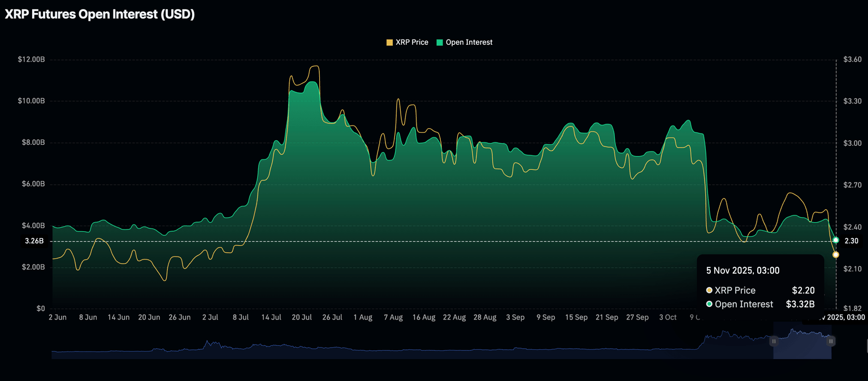Click the green dot beside Open Interest in tooltip
Screen dimensions: 868x381
tap(709, 304)
